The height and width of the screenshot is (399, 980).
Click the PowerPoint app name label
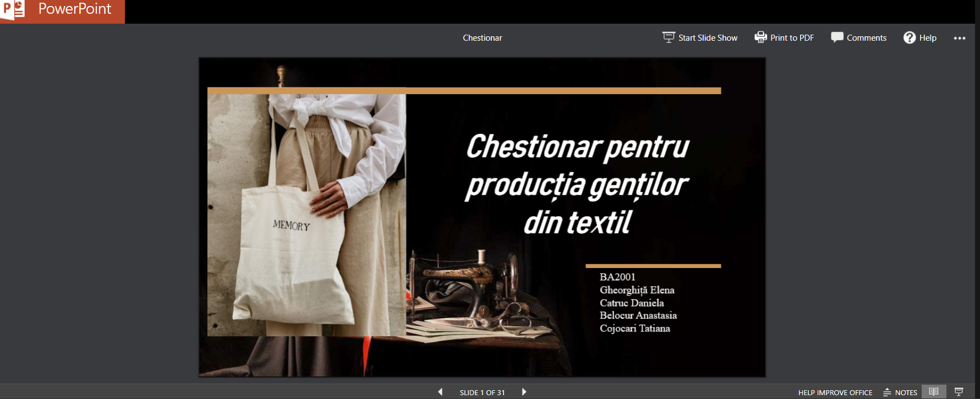[74, 9]
